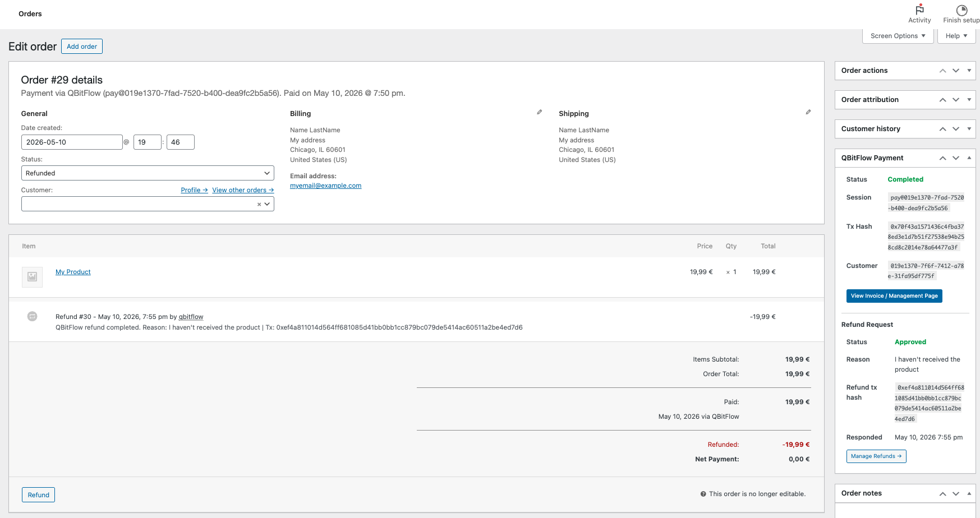The image size is (980, 518).
Task: Open myemail@example.com email link
Action: pyautogui.click(x=325, y=186)
